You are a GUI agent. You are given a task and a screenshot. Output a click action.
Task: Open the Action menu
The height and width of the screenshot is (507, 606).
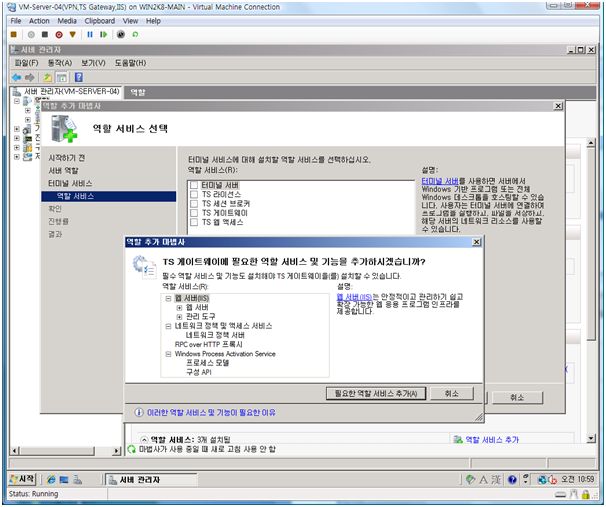click(x=39, y=21)
